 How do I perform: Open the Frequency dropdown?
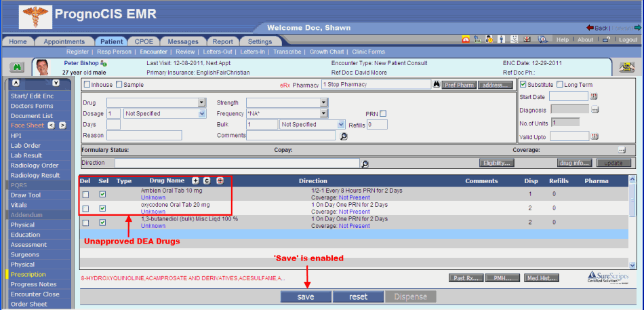click(x=323, y=113)
